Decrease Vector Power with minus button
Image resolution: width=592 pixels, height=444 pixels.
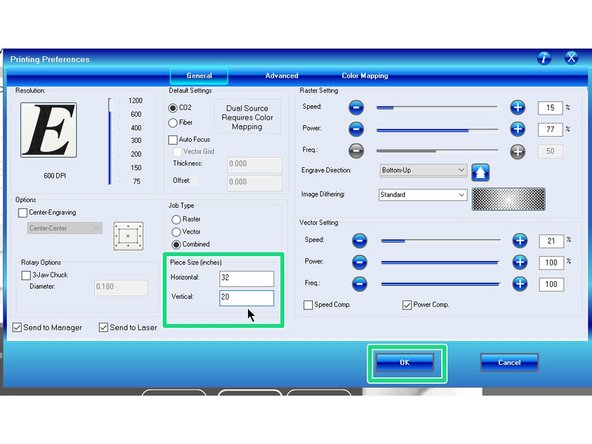tap(359, 262)
